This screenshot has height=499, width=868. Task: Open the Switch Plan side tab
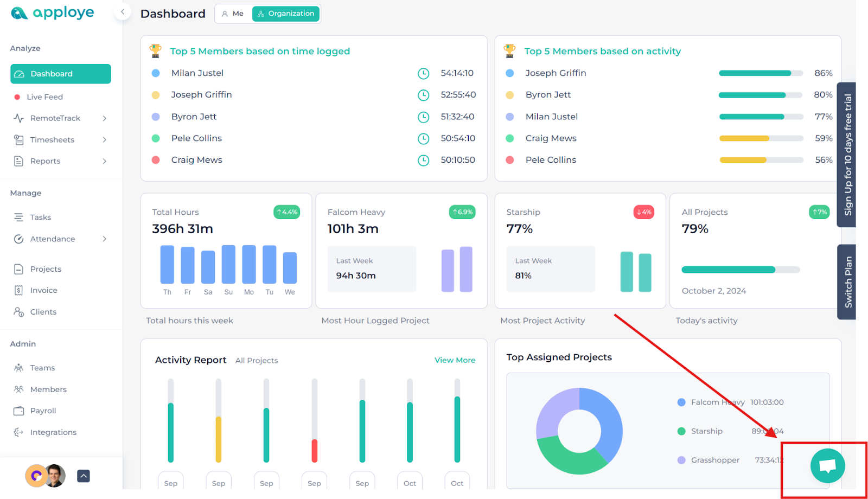(847, 282)
